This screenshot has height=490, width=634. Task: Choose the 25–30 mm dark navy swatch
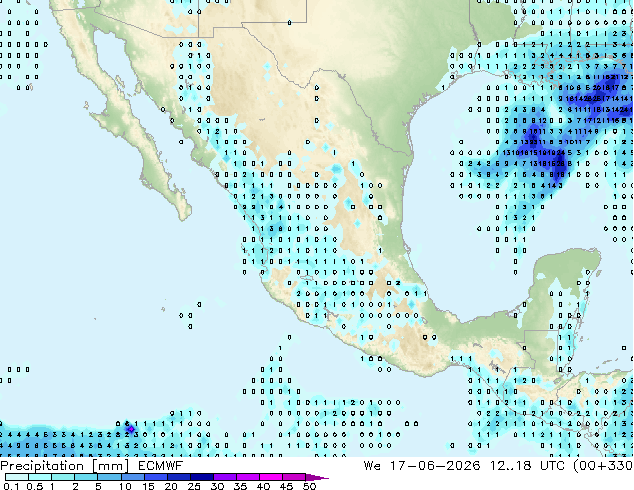pyautogui.click(x=202, y=477)
